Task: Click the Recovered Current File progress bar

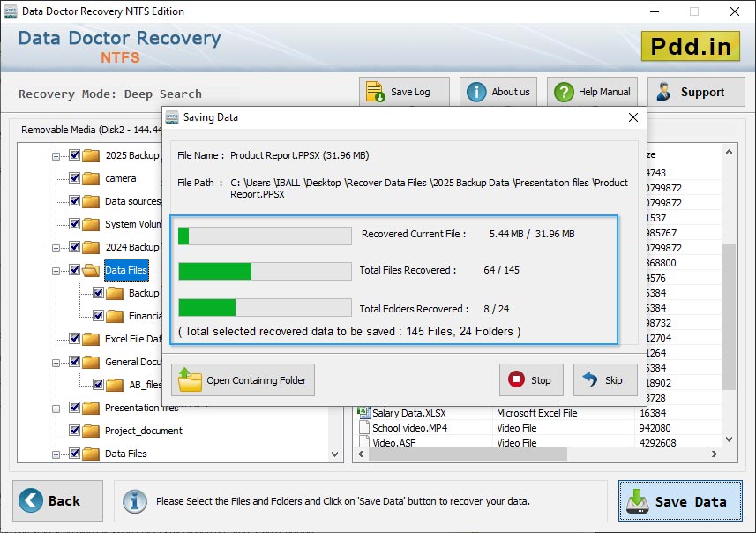Action: 265,236
